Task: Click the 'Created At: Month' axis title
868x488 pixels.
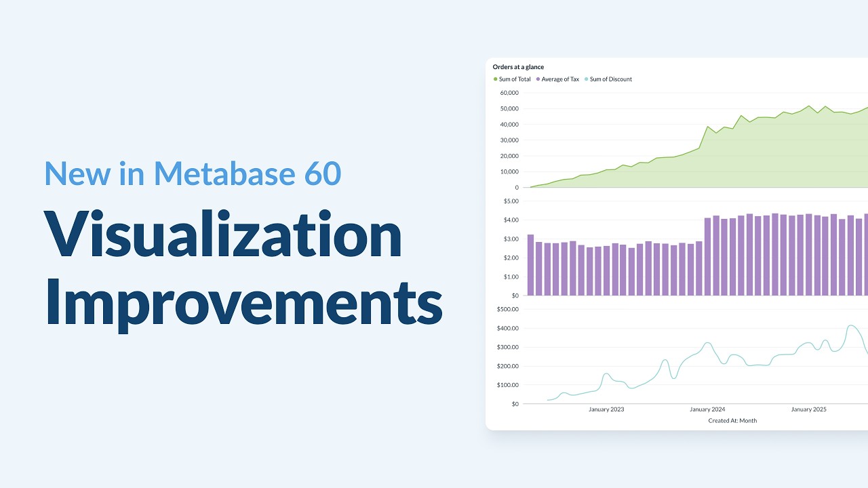Action: pos(732,421)
